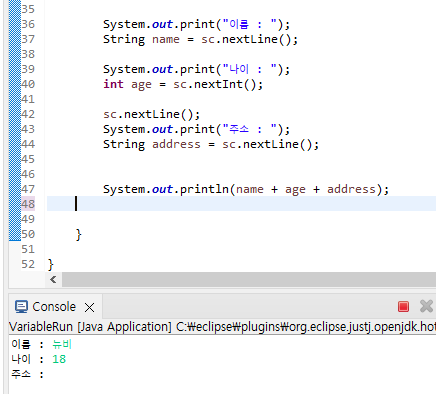Click the string "주소 : " on line 43
This screenshot has width=436, height=394.
[x=250, y=129]
